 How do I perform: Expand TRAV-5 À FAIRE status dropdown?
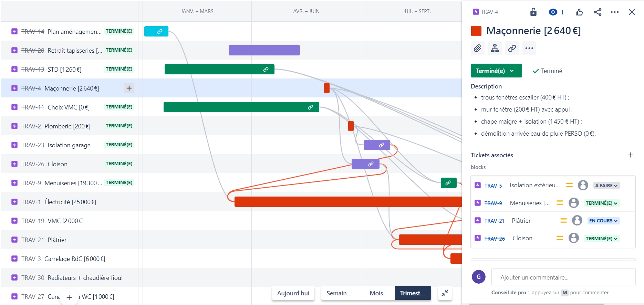606,186
